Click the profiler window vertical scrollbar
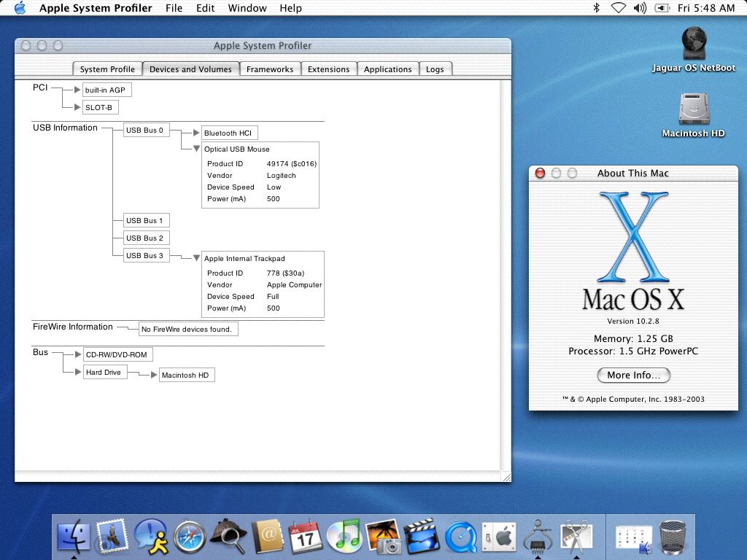747x560 pixels. pos(506,275)
